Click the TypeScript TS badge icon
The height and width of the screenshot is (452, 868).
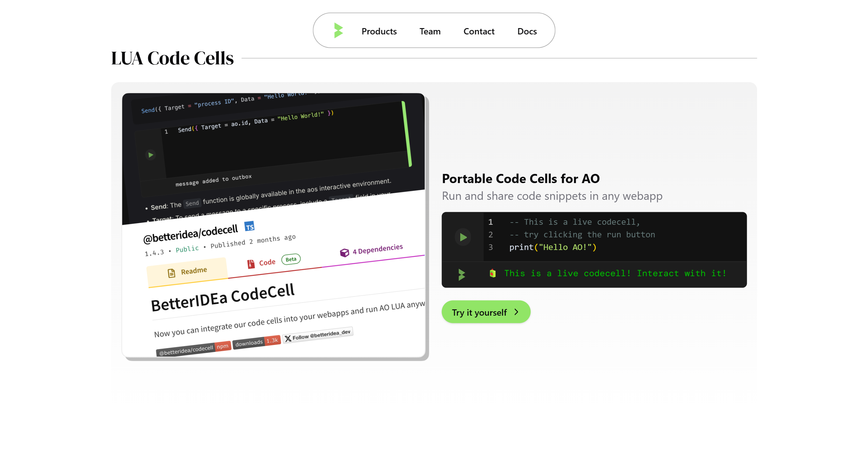click(x=249, y=227)
